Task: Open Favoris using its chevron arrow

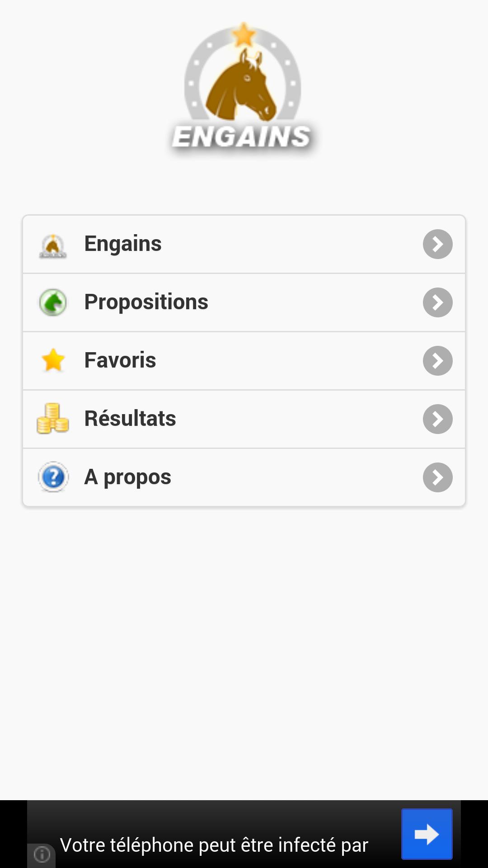Action: 437,361
